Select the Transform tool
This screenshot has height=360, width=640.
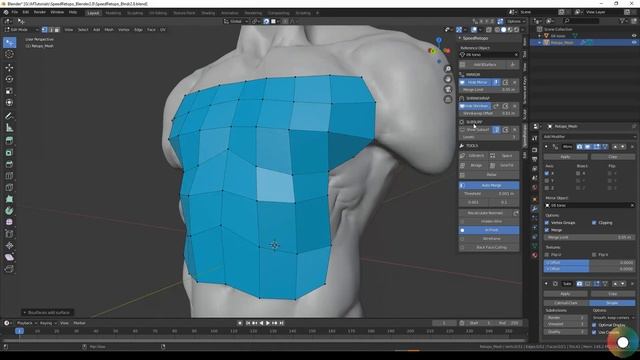click(x=9, y=102)
